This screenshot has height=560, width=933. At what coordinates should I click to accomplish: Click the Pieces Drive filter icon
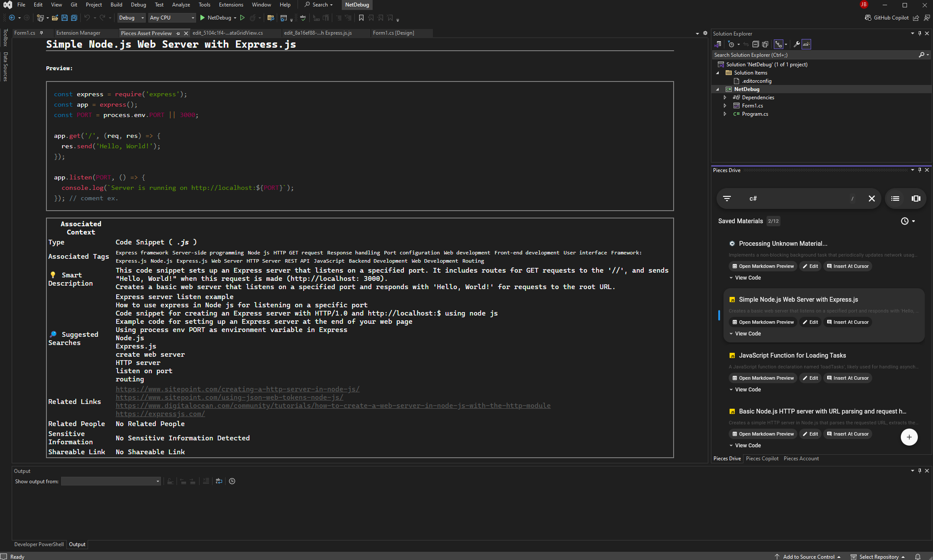coord(727,199)
